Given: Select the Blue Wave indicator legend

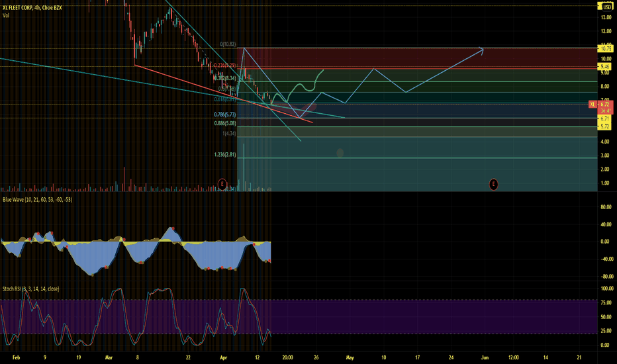Looking at the screenshot, I should point(37,199).
